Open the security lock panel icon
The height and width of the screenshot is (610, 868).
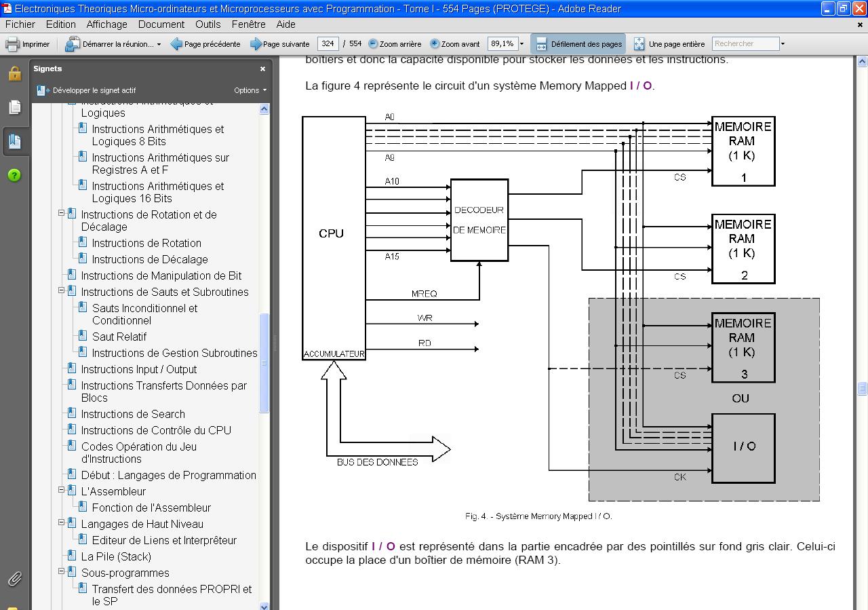14,73
